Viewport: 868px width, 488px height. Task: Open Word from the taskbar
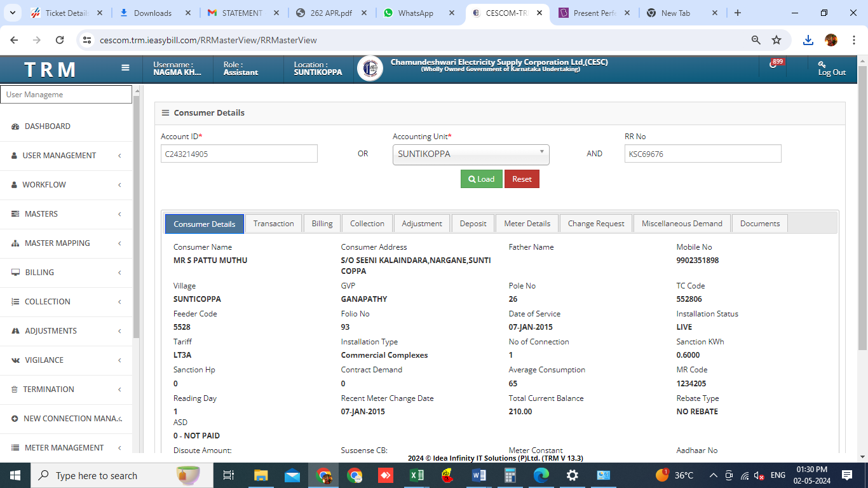[x=479, y=475]
